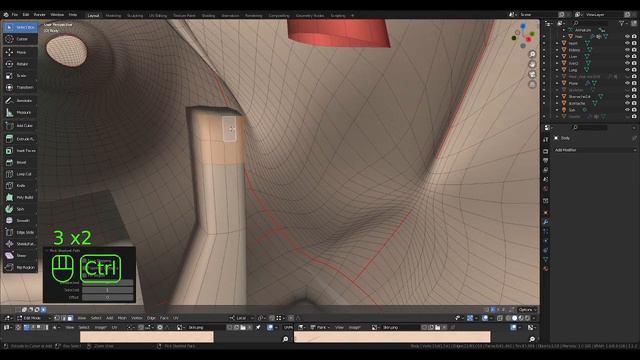Open the outliner filter dropdown
640x360 pixels.
[623, 24]
